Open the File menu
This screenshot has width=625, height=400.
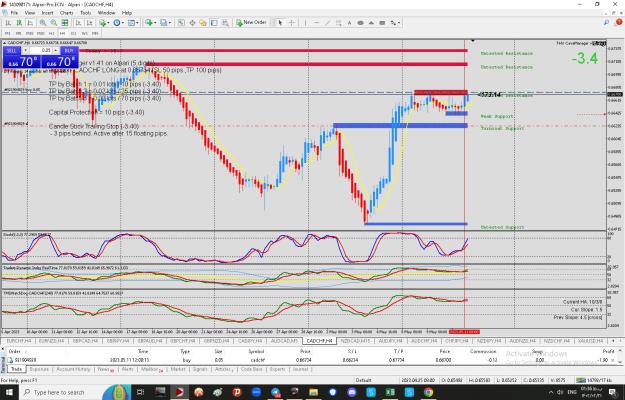tap(14, 13)
